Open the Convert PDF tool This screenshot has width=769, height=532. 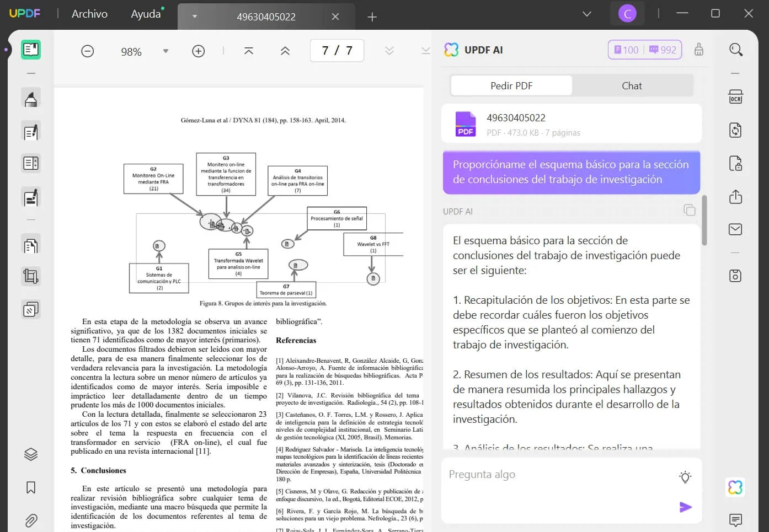click(x=735, y=130)
